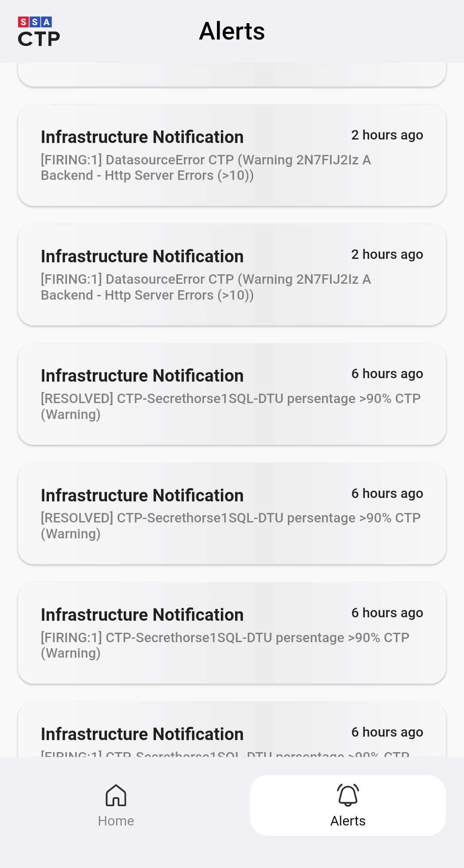The image size is (464, 868).
Task: Tap the Home house icon
Action: [x=116, y=795]
